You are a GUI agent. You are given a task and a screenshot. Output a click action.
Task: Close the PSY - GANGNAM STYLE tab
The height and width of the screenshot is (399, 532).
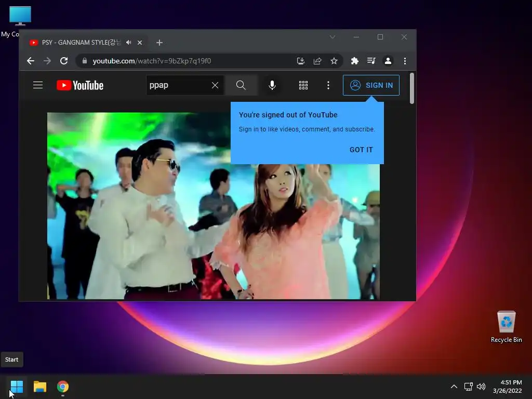point(140,43)
